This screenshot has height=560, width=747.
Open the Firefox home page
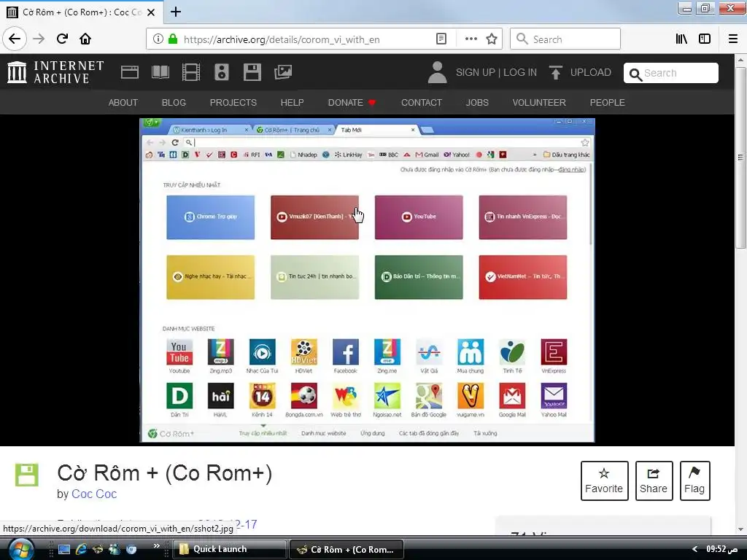tap(85, 39)
